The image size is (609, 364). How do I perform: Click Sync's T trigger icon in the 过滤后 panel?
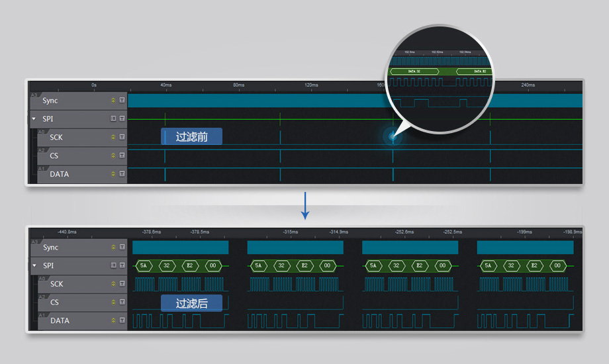[x=122, y=247]
